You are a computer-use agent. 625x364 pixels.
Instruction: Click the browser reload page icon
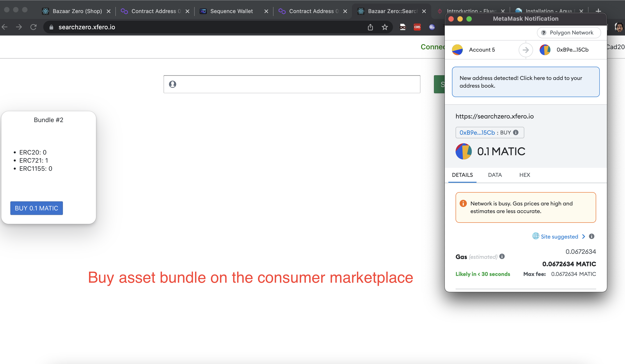[x=34, y=27]
